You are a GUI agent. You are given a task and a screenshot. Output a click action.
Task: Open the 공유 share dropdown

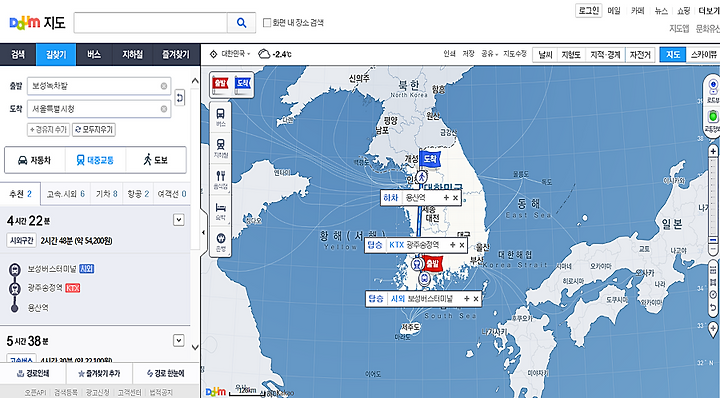click(489, 54)
